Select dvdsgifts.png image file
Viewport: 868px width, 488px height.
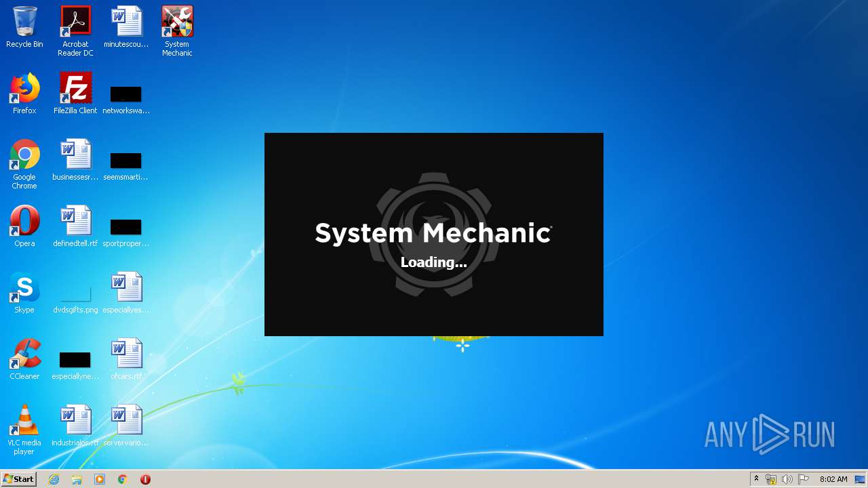(75, 293)
